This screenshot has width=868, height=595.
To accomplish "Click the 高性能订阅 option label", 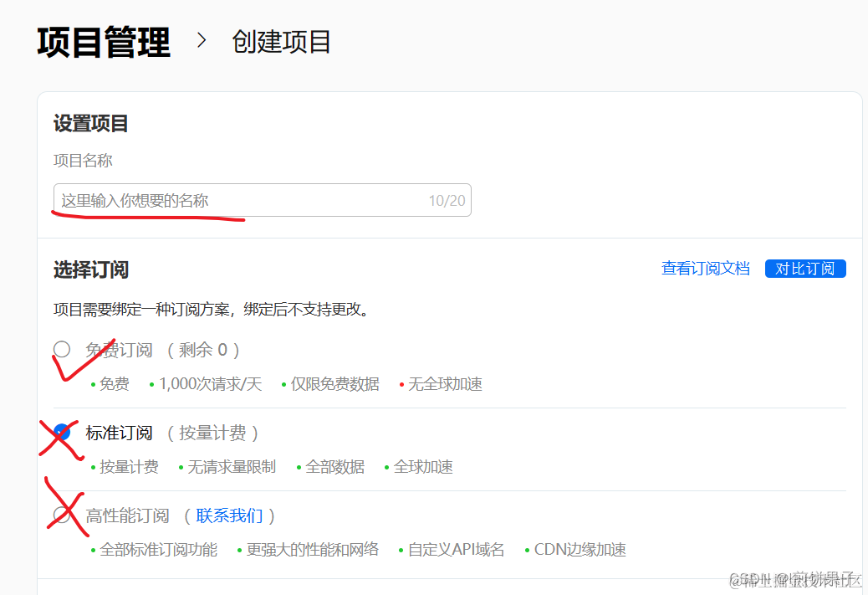I will click(127, 515).
